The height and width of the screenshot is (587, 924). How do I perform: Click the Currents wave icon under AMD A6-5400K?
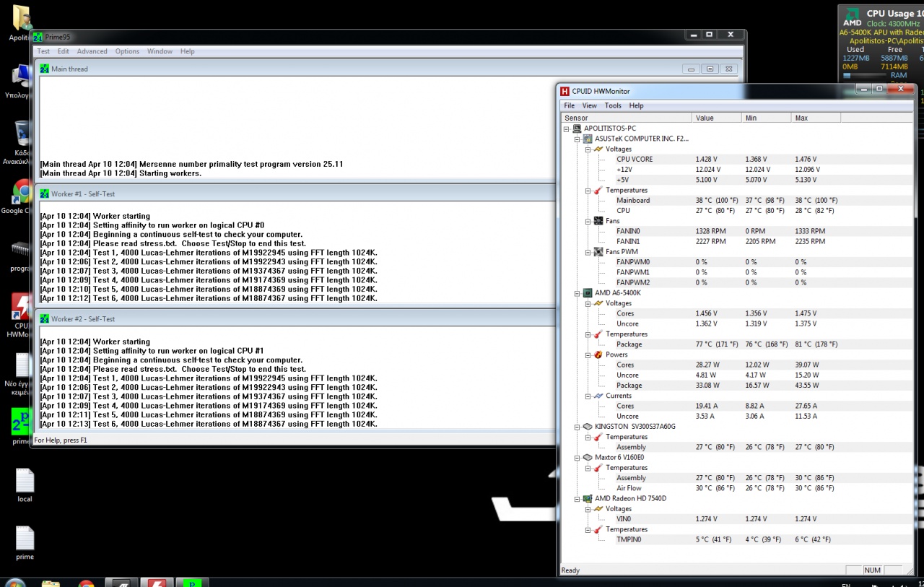(x=598, y=396)
